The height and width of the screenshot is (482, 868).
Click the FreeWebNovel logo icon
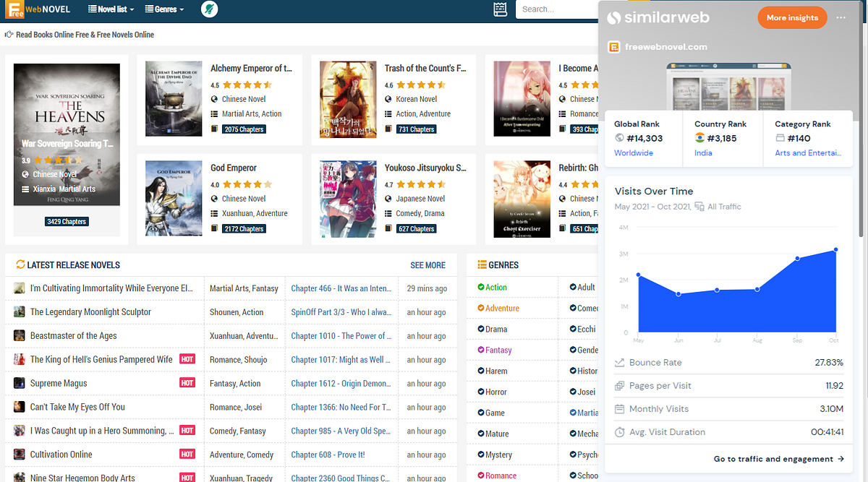pos(13,9)
